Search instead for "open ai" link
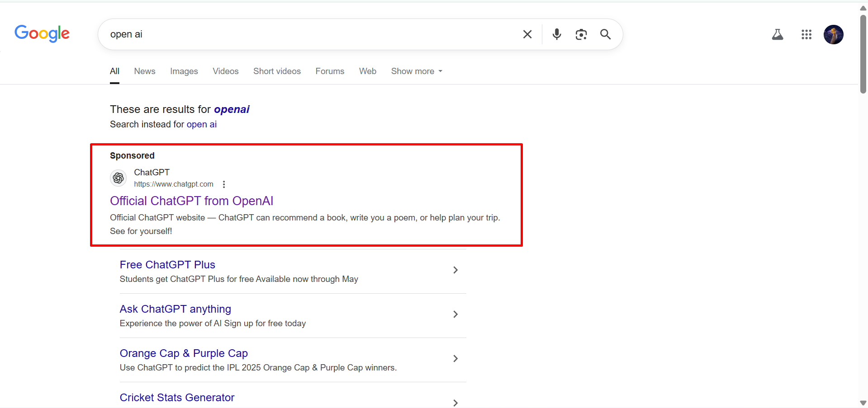 [x=202, y=124]
